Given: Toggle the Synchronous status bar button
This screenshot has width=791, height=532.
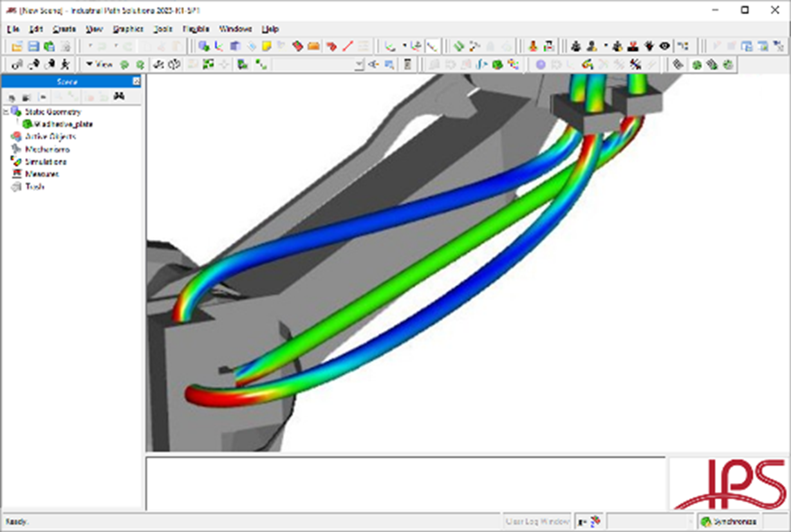Looking at the screenshot, I should coord(730,521).
